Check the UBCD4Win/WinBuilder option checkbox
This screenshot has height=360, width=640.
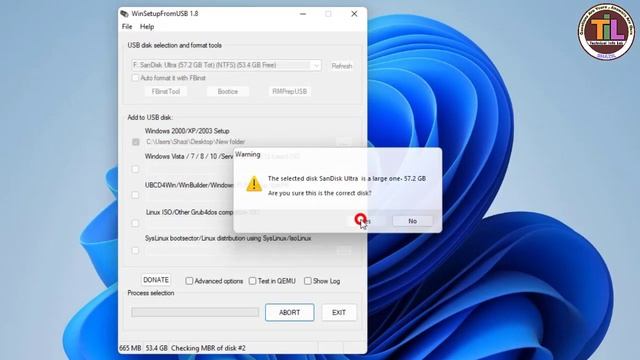coord(135,195)
